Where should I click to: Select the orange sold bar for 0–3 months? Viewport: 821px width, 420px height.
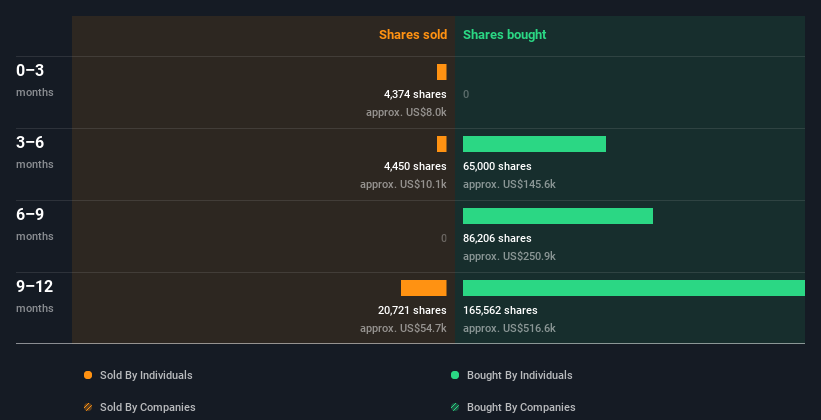[442, 72]
